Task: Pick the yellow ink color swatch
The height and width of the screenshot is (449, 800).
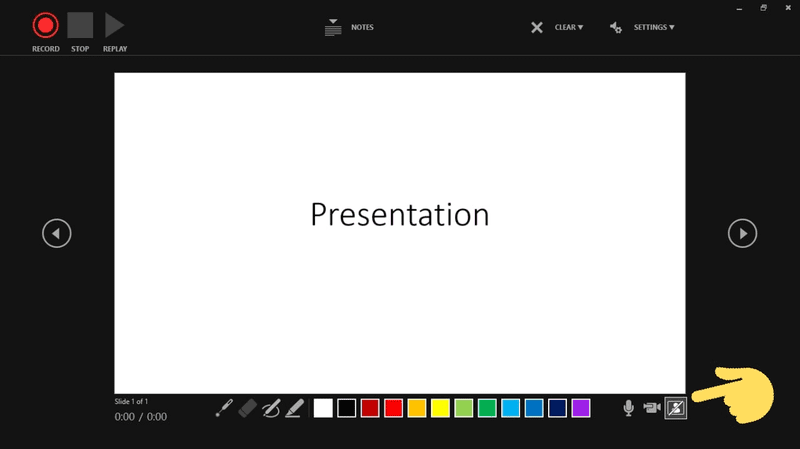Action: 440,408
